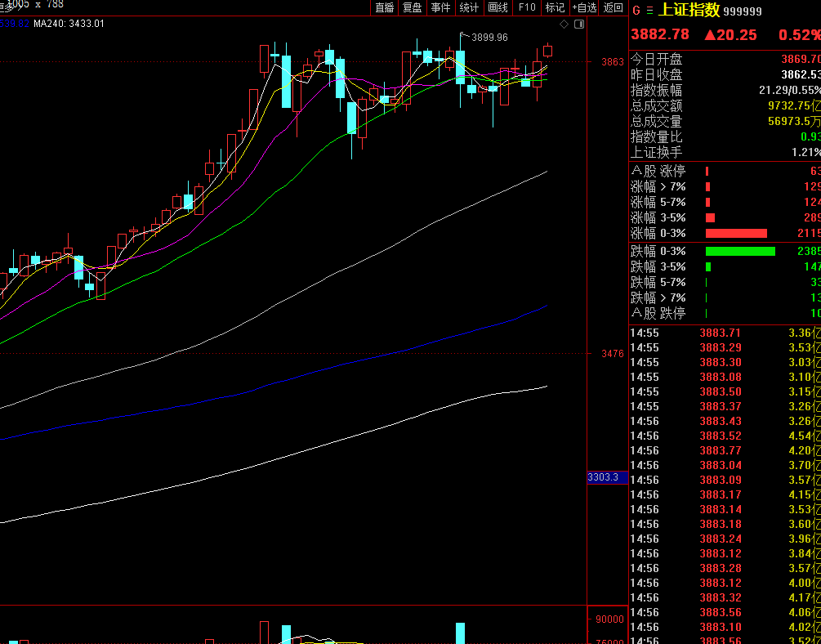The image size is (821, 644).
Task: Click the red 涨幅 0-3% bar
Action: click(x=736, y=233)
